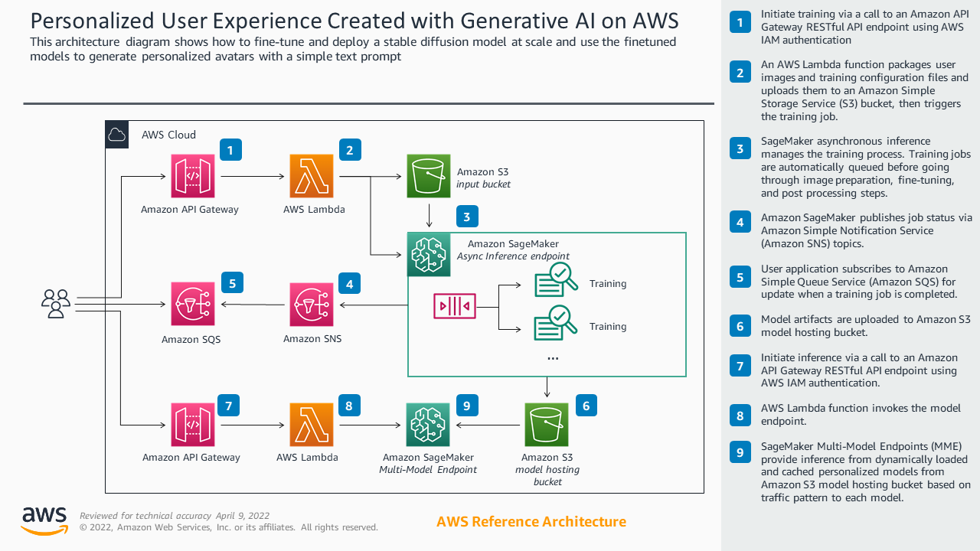Click the AWS Lambda icon pointing to Multi-Model Endpoint
Image resolution: width=980 pixels, height=551 pixels.
tap(312, 425)
